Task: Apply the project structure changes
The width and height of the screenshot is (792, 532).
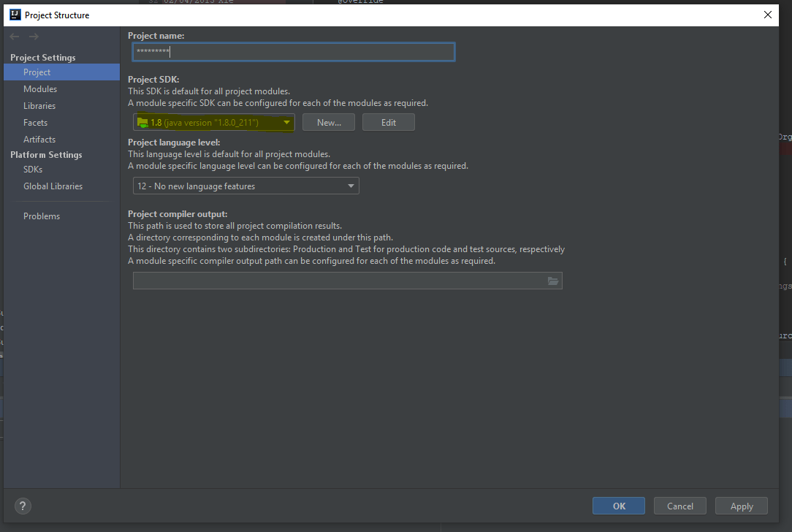Action: point(741,505)
